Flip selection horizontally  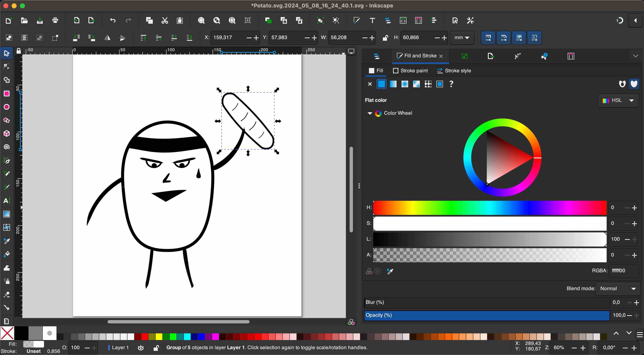click(x=107, y=38)
